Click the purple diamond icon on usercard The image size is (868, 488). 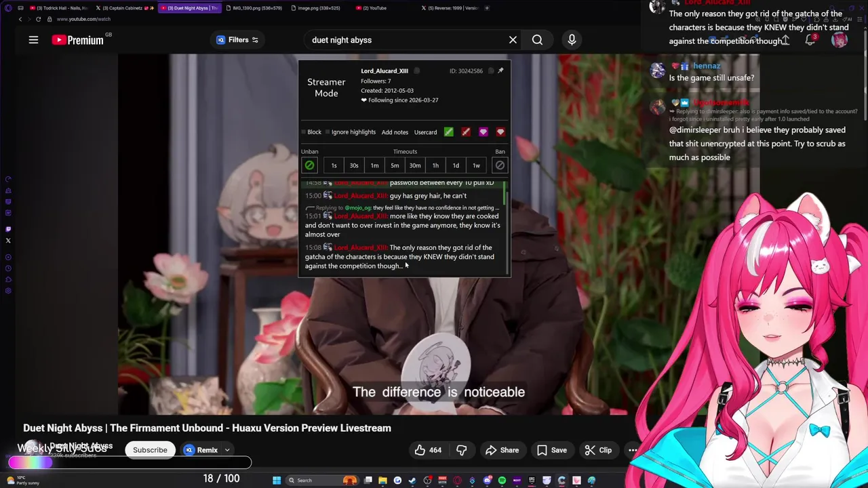click(483, 132)
